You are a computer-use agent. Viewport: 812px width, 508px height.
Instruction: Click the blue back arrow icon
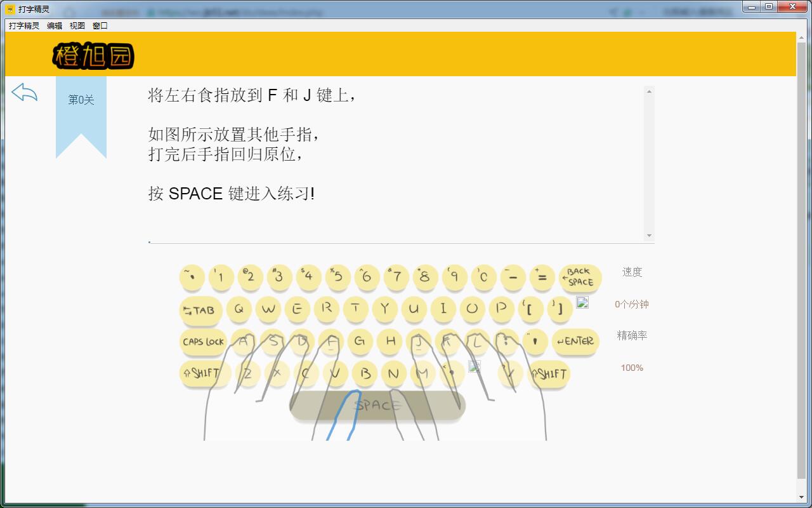coord(23,93)
